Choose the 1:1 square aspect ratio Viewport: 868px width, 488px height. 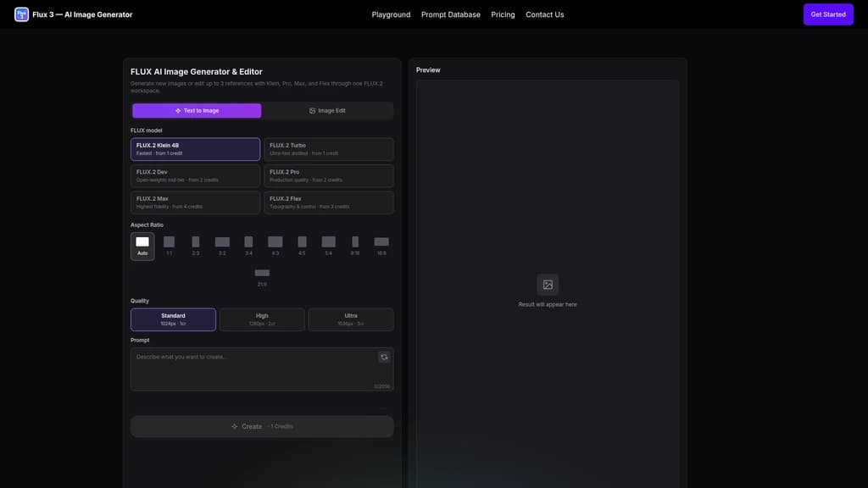(169, 241)
